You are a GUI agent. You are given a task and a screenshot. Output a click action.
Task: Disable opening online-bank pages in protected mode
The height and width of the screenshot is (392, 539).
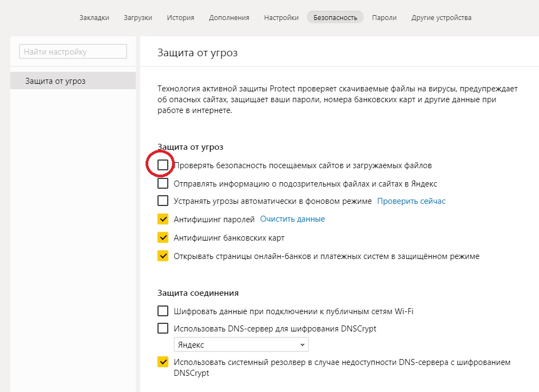(163, 256)
